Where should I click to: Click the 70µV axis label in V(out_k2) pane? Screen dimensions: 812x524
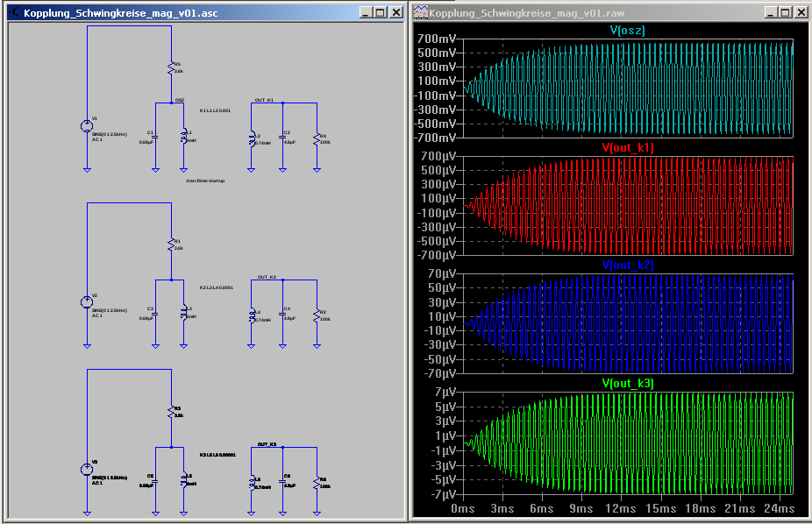(x=442, y=273)
